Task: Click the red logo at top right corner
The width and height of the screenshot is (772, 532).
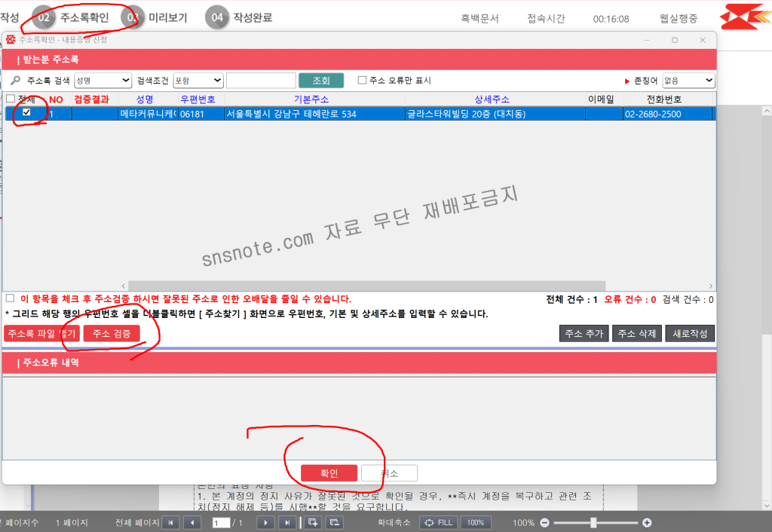Action: click(745, 17)
